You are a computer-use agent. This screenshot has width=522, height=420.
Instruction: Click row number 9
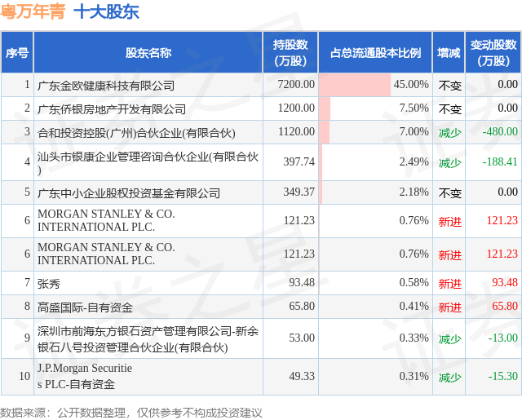coord(27,338)
